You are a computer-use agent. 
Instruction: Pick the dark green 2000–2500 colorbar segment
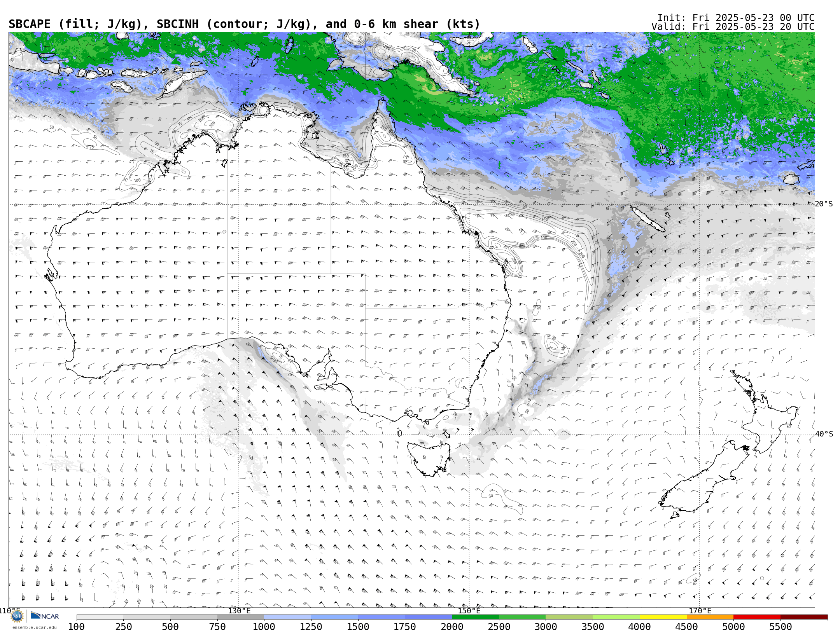475,617
